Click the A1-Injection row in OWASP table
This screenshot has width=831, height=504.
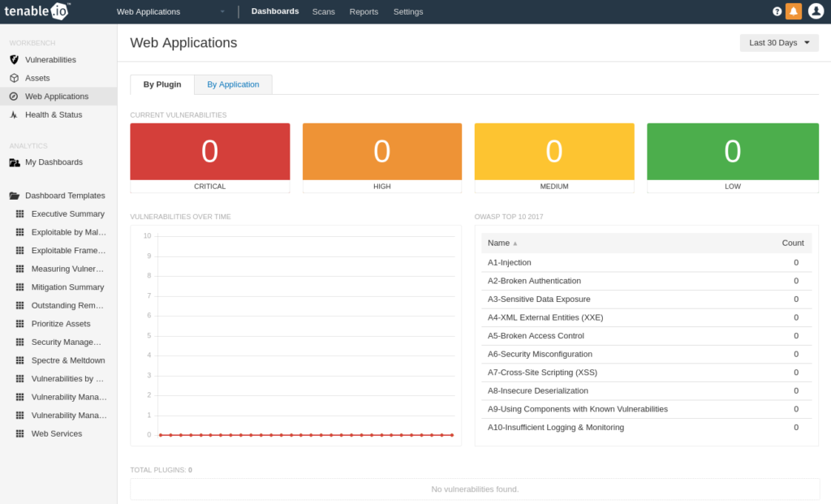(647, 262)
